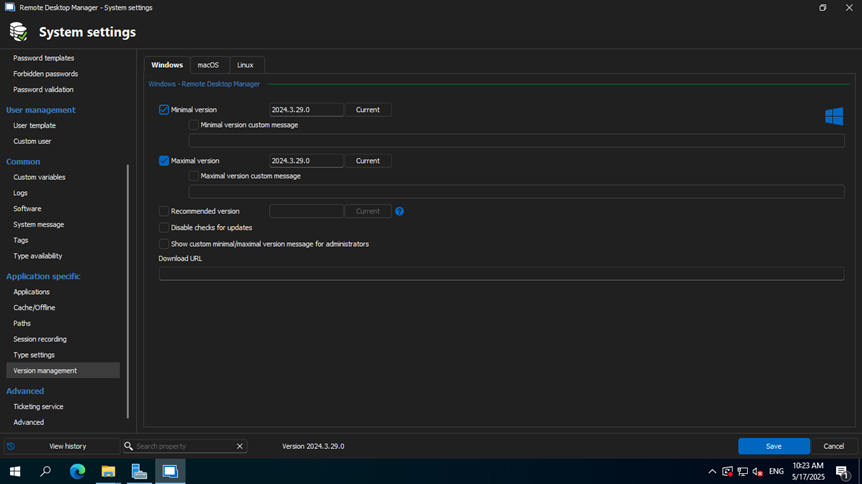The height and width of the screenshot is (484, 862).
Task: Switch to the macOS tab
Action: pos(208,65)
